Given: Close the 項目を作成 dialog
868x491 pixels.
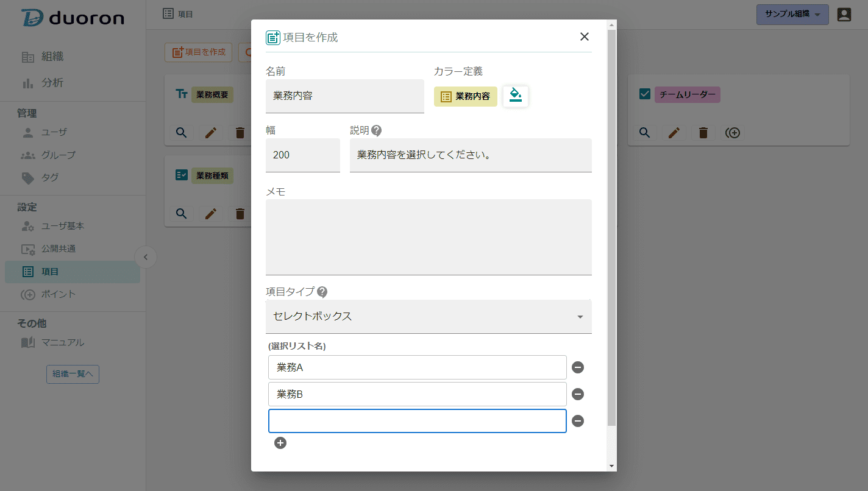Looking at the screenshot, I should click(584, 37).
